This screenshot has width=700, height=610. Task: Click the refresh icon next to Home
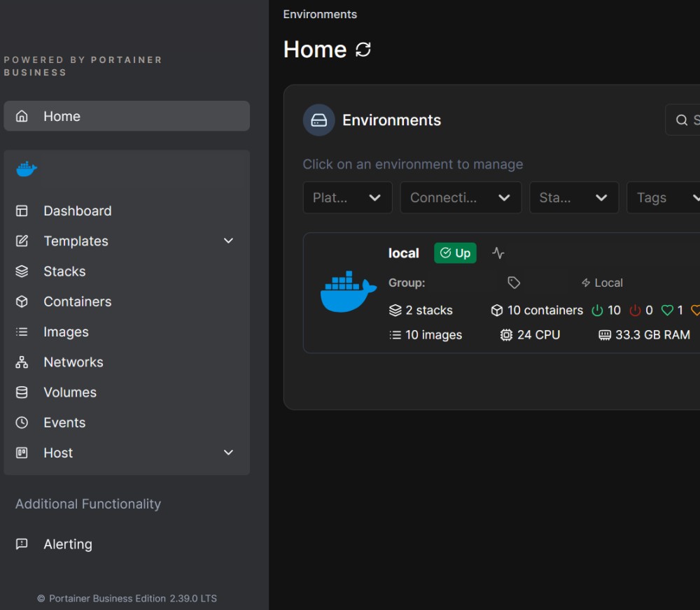pyautogui.click(x=363, y=50)
